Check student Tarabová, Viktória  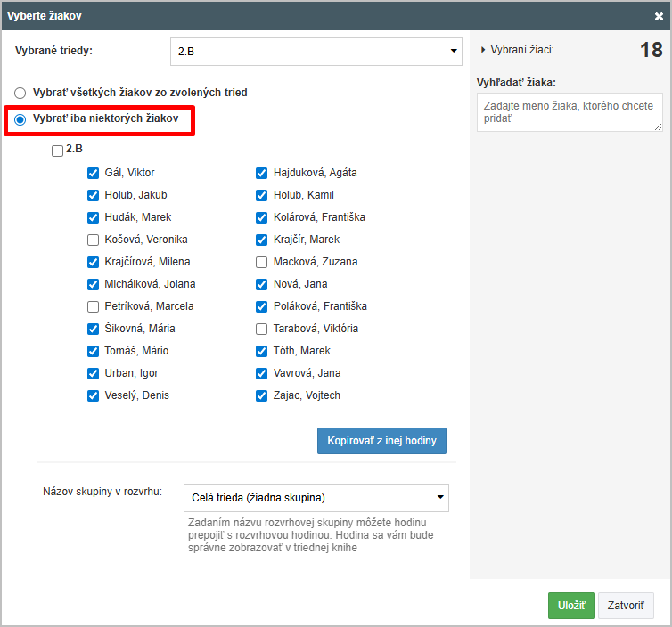261,329
